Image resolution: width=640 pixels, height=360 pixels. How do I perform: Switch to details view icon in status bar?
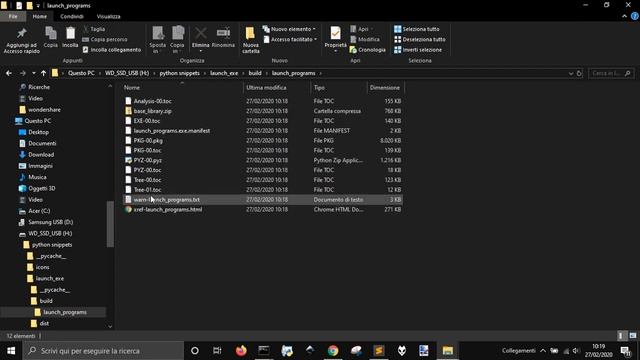point(621,336)
